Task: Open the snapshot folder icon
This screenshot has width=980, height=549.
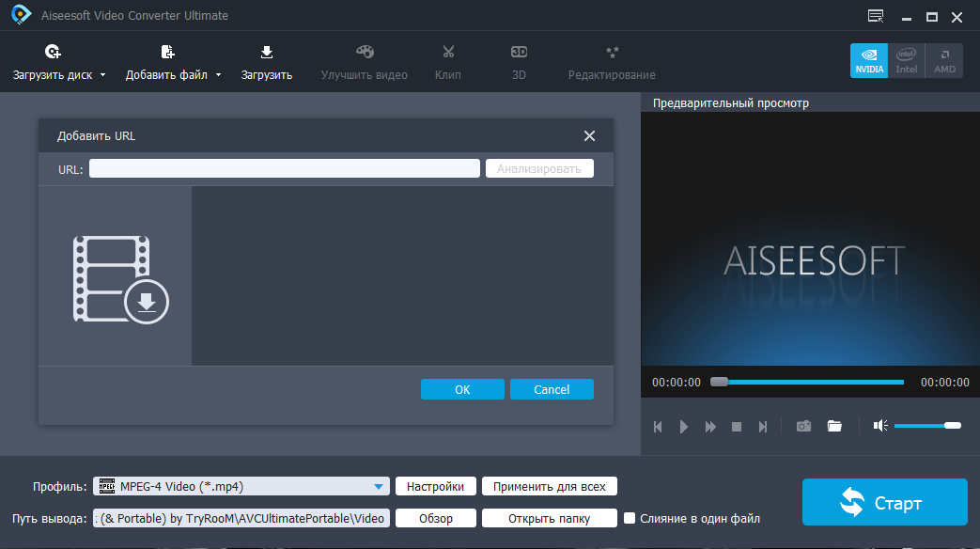Action: (x=834, y=426)
